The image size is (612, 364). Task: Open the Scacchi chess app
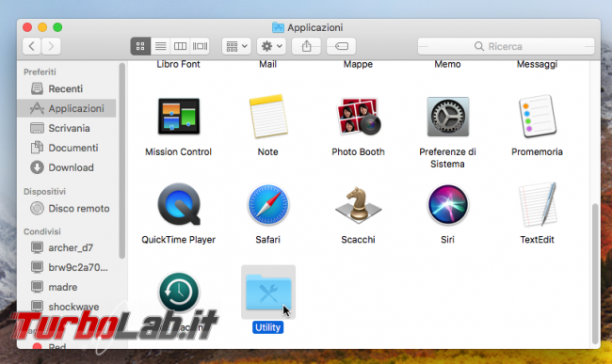click(x=359, y=205)
